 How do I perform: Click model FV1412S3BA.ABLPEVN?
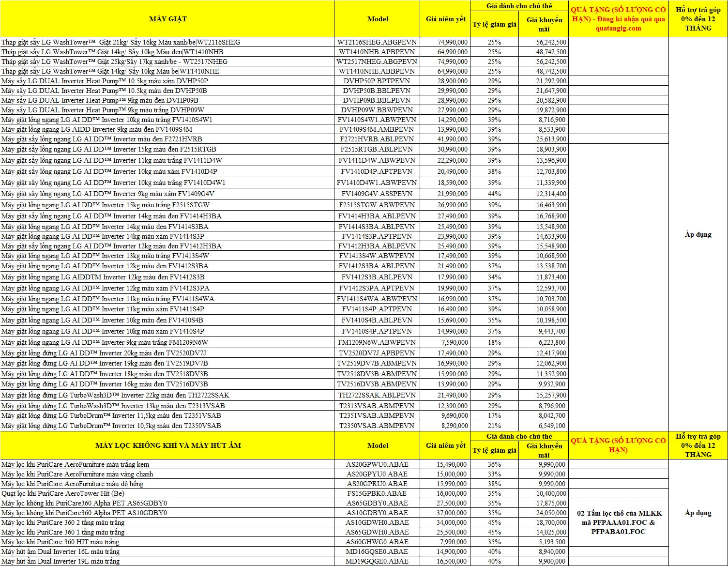coord(378,266)
